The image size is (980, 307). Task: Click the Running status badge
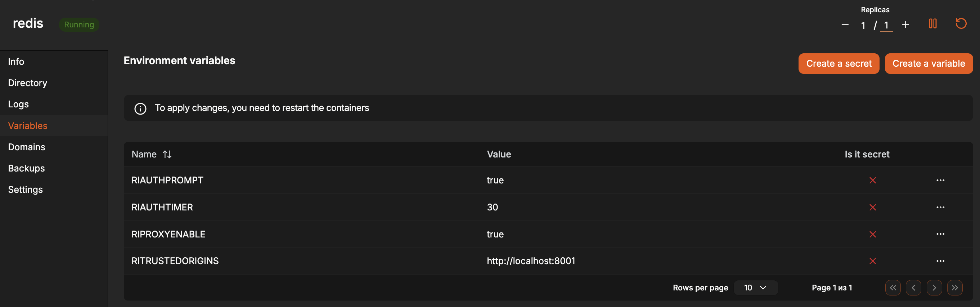79,25
